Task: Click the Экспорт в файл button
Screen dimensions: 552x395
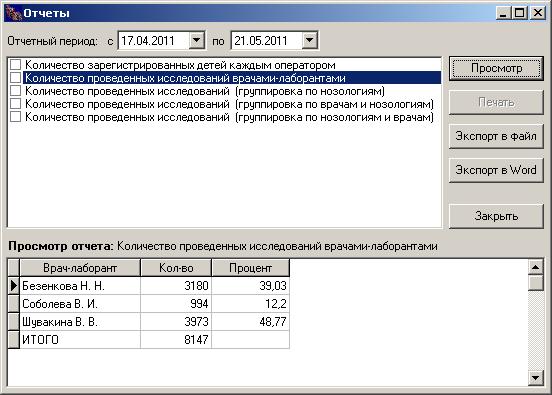Action: tap(496, 136)
